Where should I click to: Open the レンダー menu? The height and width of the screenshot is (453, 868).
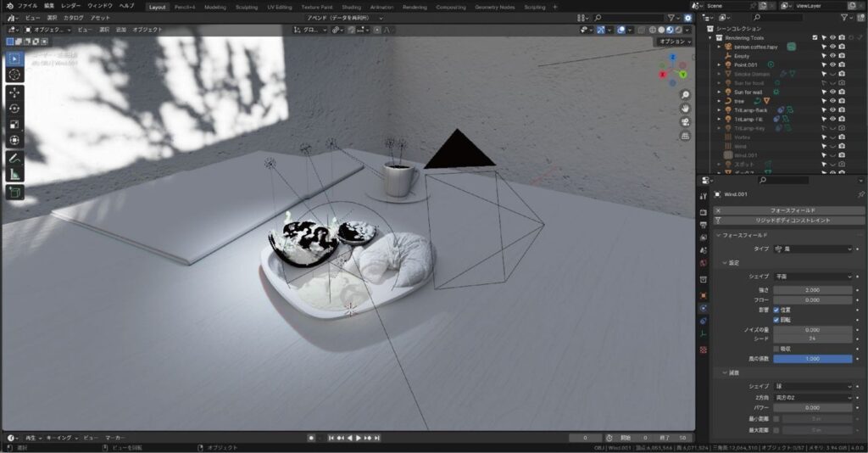71,6
